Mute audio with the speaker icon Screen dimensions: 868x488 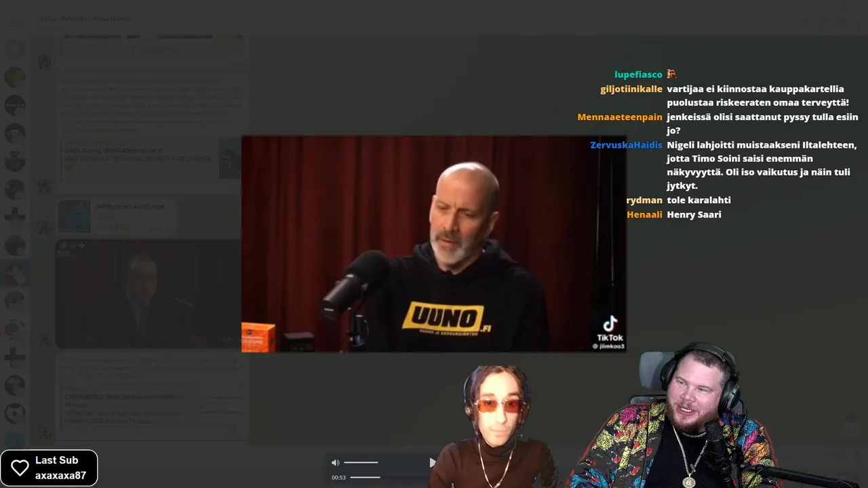tap(335, 463)
